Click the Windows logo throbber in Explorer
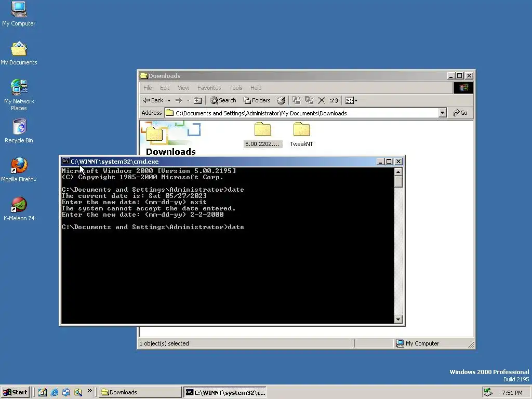Image resolution: width=532 pixels, height=399 pixels. (x=463, y=88)
